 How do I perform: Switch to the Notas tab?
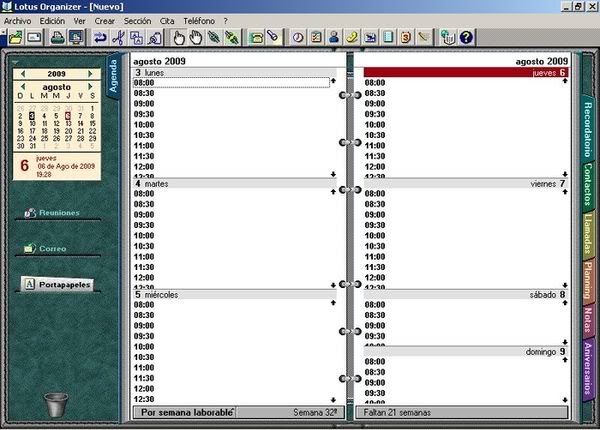[x=587, y=320]
